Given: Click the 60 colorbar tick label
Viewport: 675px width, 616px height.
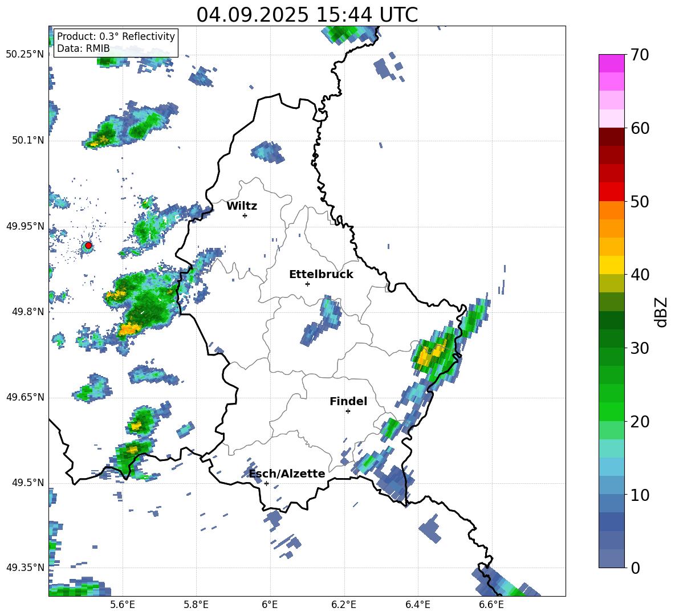Looking at the screenshot, I should click(640, 128).
